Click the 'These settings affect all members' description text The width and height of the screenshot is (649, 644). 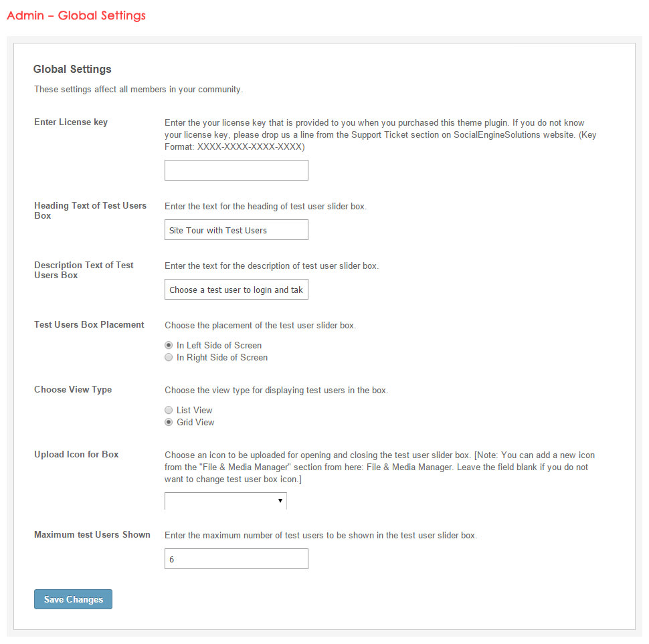(138, 90)
